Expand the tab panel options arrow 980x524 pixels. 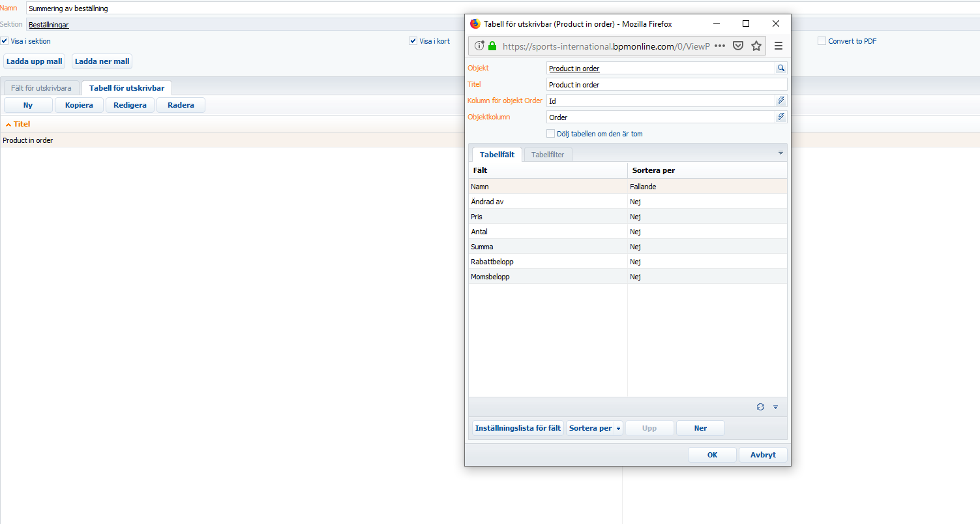780,153
